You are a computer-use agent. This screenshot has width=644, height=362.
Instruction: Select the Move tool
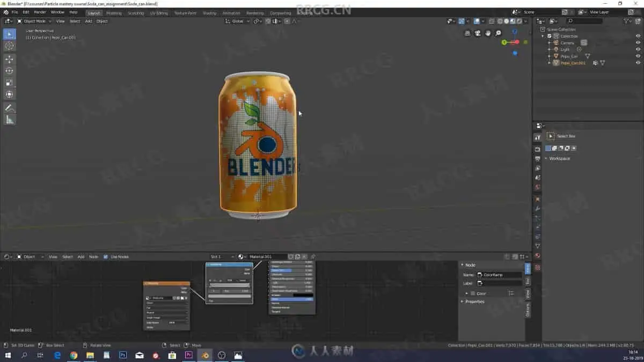[x=9, y=59]
